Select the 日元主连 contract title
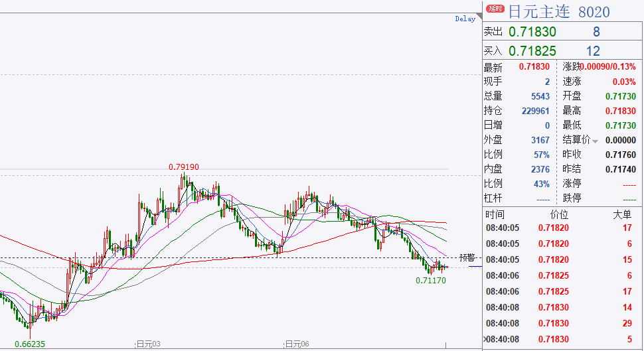 point(539,11)
